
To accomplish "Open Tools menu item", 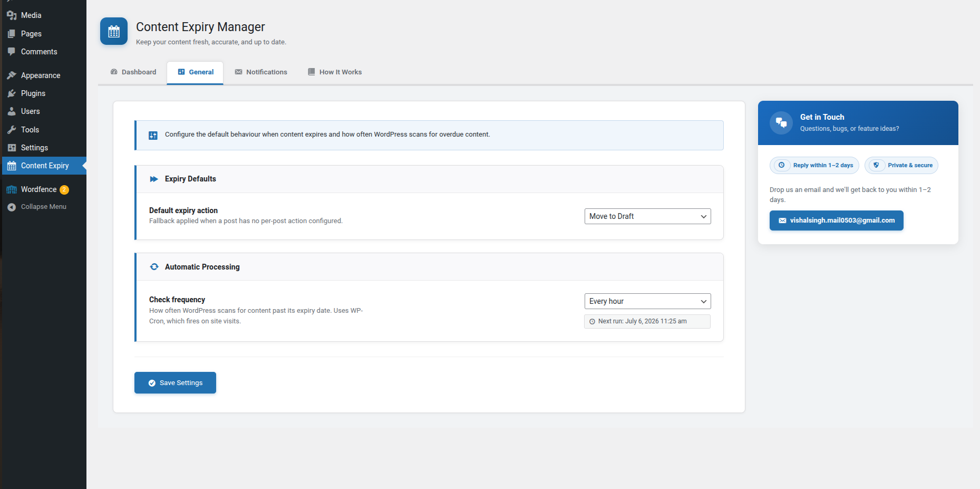I will 44,130.
